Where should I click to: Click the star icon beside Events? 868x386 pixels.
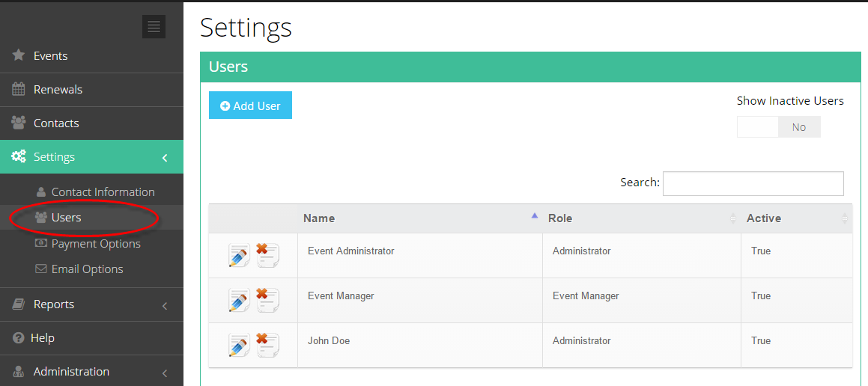coord(18,55)
